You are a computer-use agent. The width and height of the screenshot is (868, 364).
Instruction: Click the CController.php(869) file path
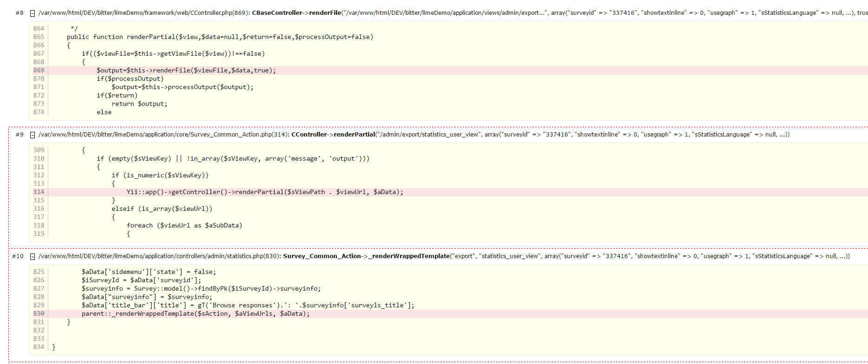144,13
